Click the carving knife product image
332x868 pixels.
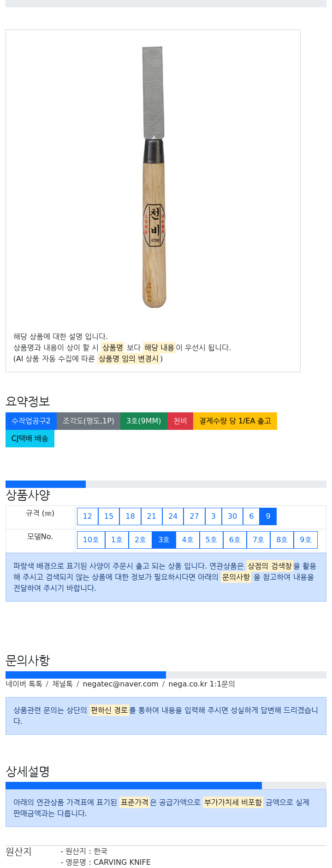(x=154, y=177)
